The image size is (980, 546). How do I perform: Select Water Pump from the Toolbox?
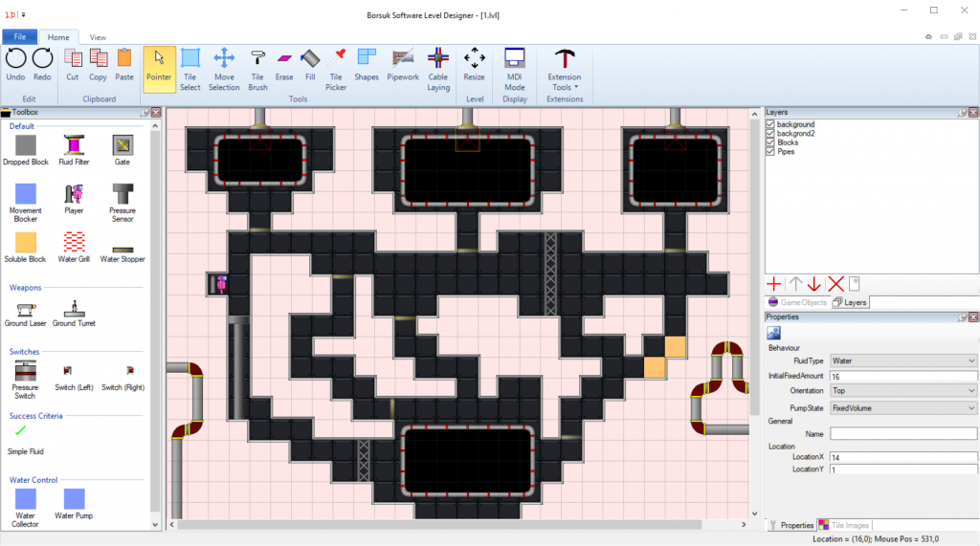[74, 504]
